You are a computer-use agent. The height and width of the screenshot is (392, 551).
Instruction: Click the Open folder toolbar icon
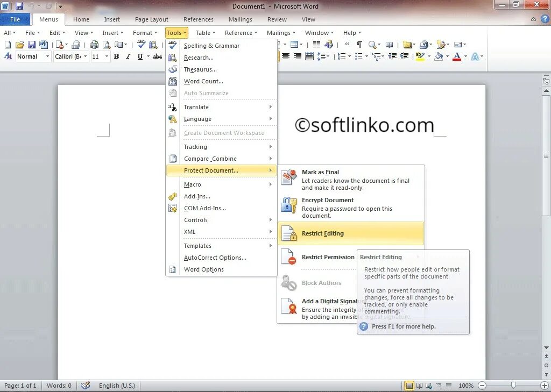tap(20, 45)
